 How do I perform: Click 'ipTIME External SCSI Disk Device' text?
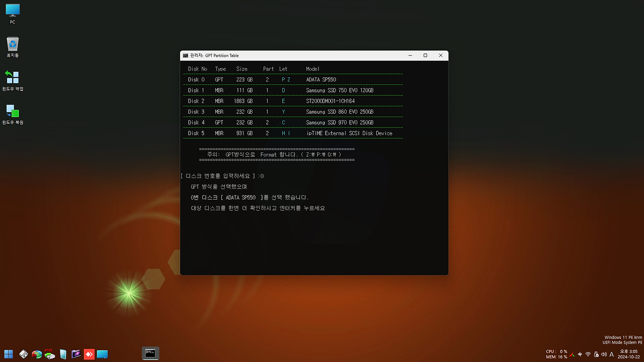coord(349,133)
